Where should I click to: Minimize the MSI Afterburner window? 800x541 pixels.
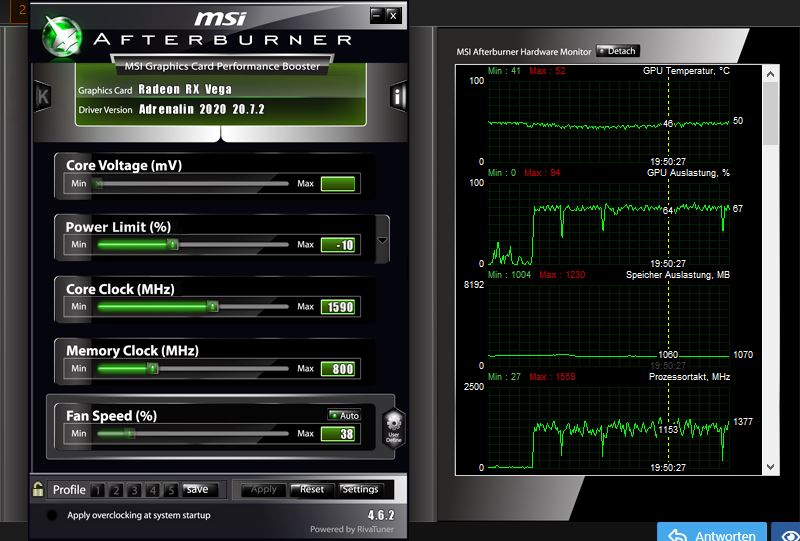pos(377,15)
